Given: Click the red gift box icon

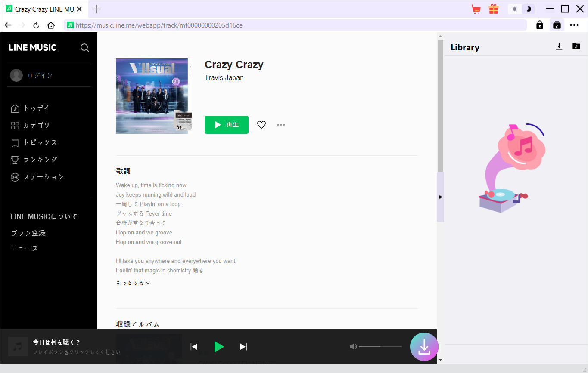Looking at the screenshot, I should (x=494, y=9).
